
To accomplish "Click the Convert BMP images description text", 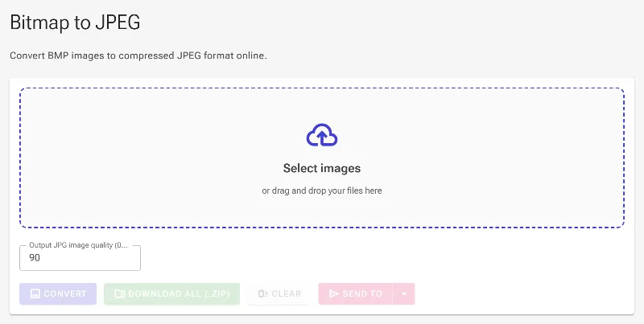I will pos(138,55).
